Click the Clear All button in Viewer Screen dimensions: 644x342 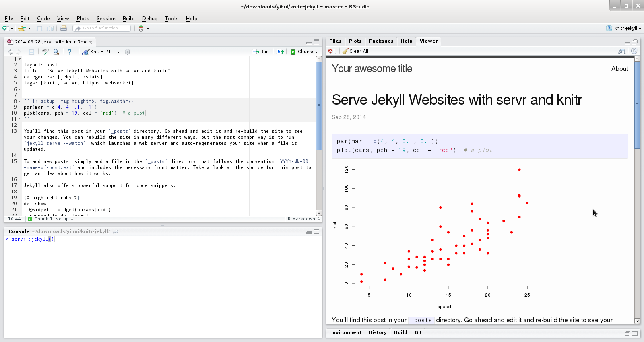(355, 51)
